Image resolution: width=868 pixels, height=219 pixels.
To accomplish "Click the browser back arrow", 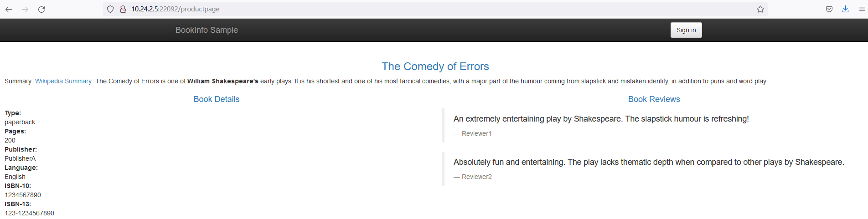I will 9,9.
